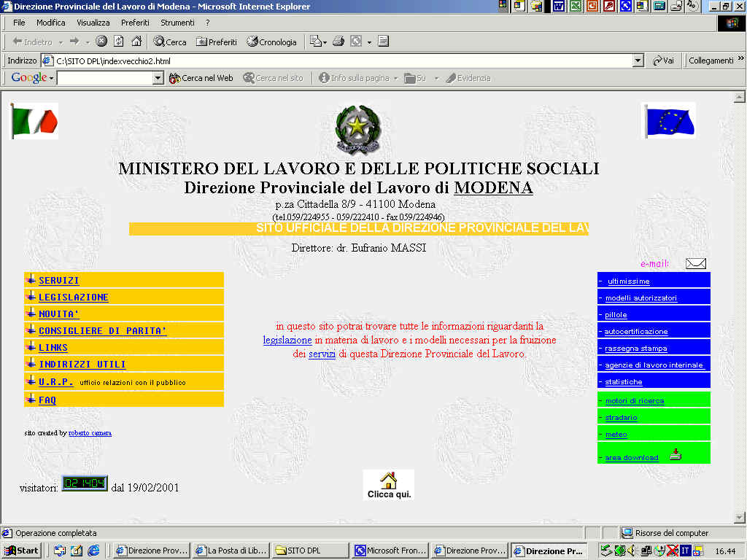Open the LEGISLAZIONE link in left menu
Image resolution: width=747 pixels, height=560 pixels.
[73, 297]
